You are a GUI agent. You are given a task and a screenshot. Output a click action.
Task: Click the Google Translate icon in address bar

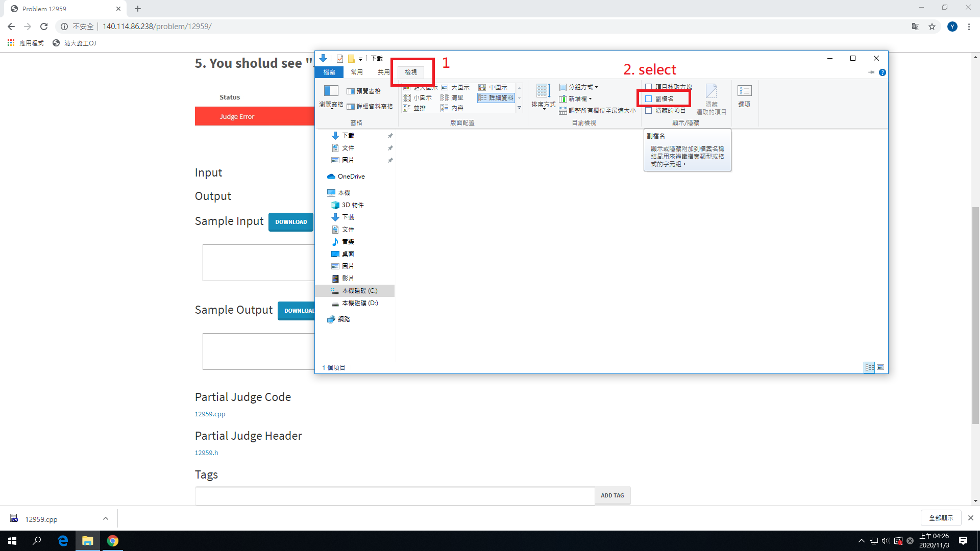916,27
